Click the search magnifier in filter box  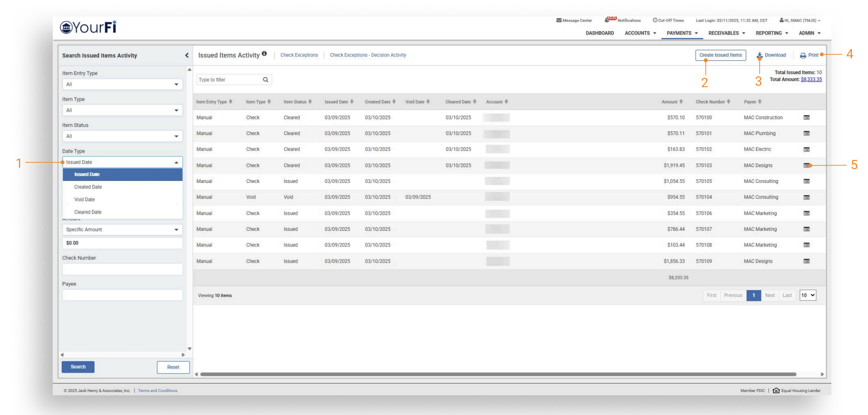(x=266, y=80)
